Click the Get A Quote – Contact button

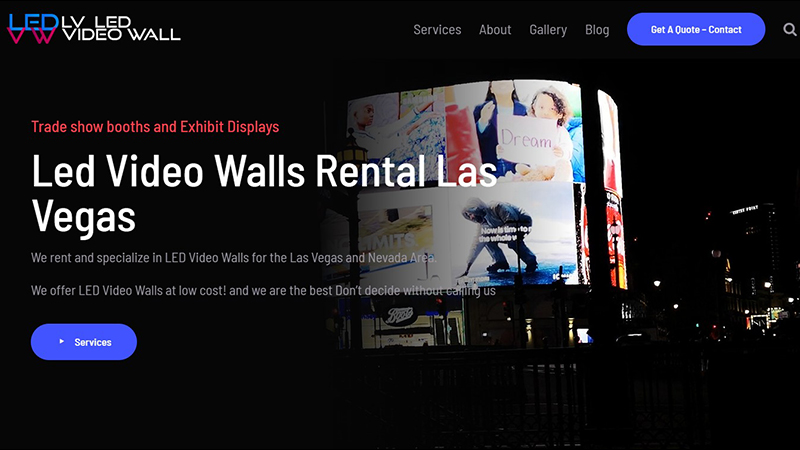(x=696, y=30)
